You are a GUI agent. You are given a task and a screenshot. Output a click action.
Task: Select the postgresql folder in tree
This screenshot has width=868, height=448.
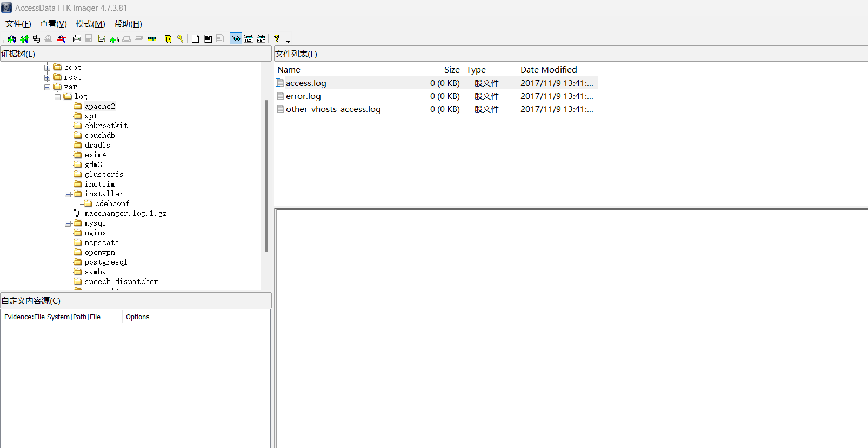106,262
